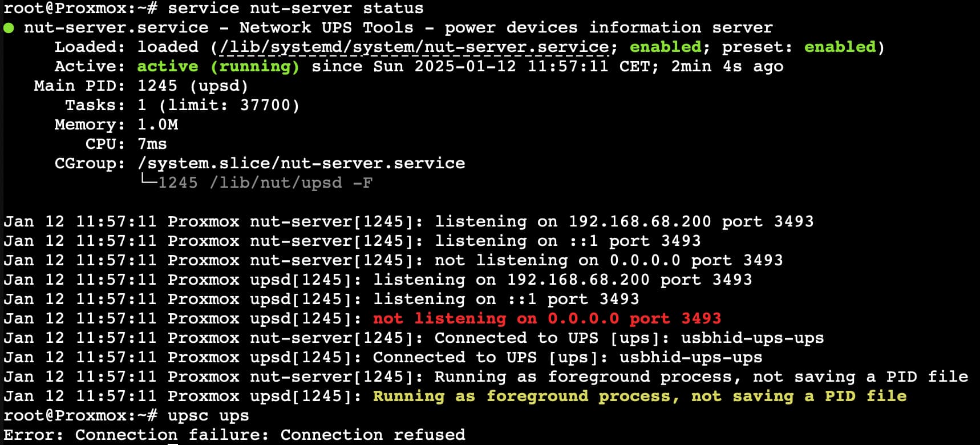Click the first green 'enabled' word
The image size is (980, 445).
(666, 47)
